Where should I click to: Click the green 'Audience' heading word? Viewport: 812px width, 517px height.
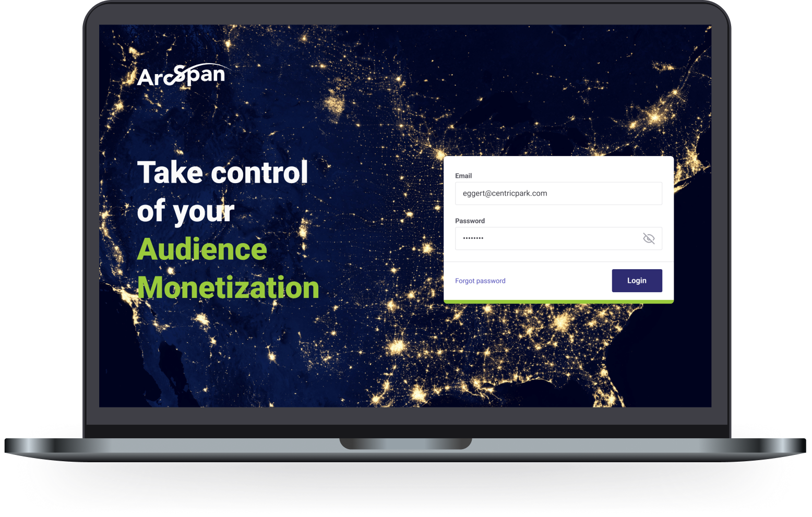coord(202,249)
